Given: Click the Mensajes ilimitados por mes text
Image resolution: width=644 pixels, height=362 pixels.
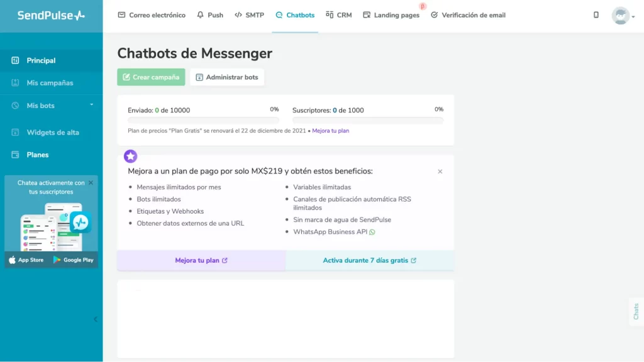Looking at the screenshot, I should 179,187.
